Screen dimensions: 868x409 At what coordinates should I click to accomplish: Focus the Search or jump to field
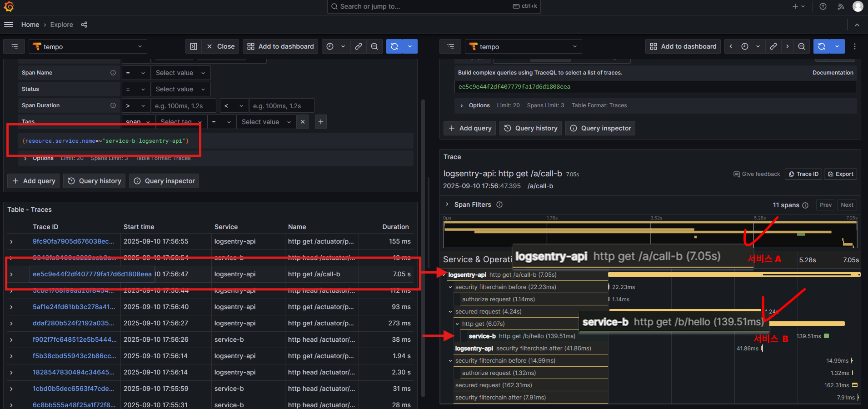coord(434,6)
